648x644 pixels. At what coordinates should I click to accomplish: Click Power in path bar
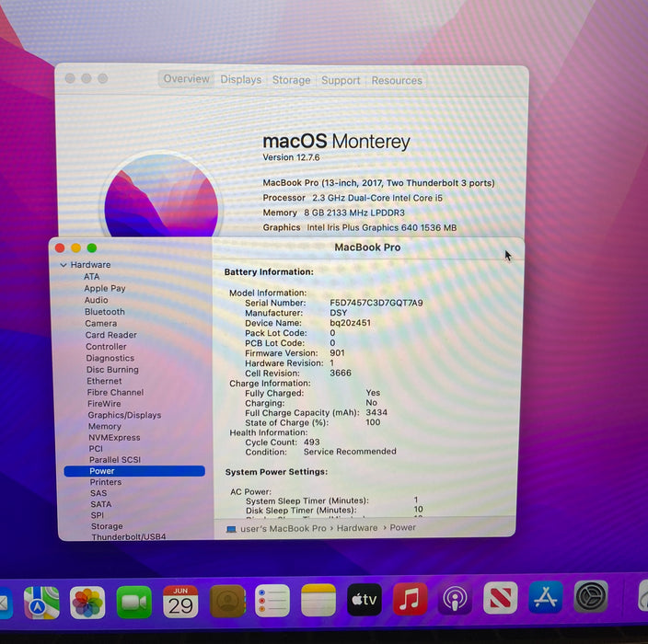[x=402, y=527]
